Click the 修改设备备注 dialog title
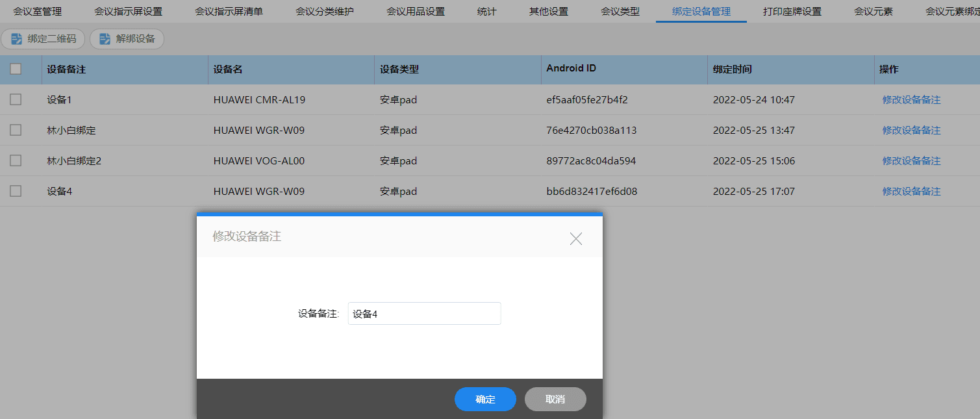The width and height of the screenshot is (980, 419). pos(247,236)
